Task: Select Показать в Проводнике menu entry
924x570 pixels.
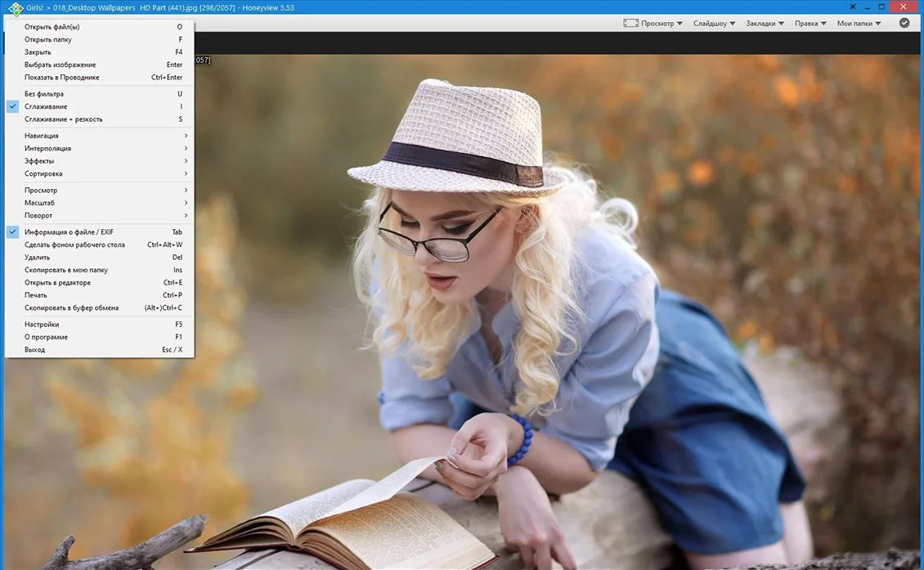Action: [x=61, y=78]
